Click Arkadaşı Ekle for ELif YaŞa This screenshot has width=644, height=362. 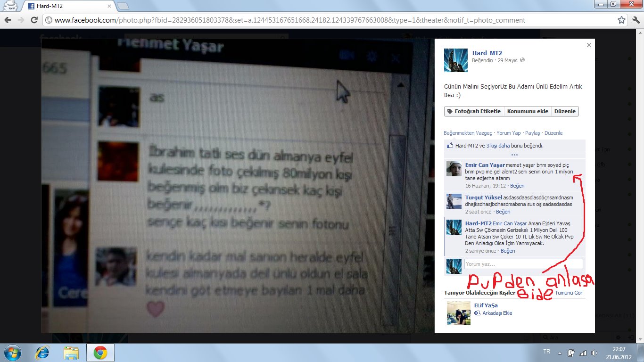coord(497,313)
